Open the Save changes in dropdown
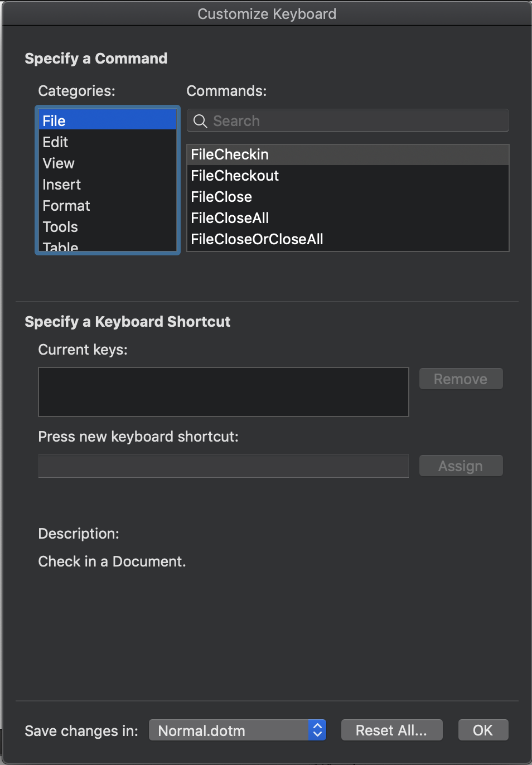This screenshot has height=765, width=532. click(x=238, y=730)
